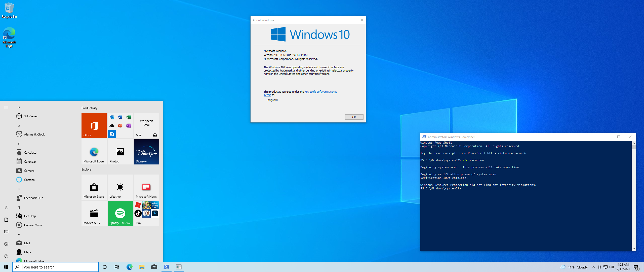The height and width of the screenshot is (272, 644).
Task: Click the weather 41°F Cloudy widget
Action: point(574,267)
